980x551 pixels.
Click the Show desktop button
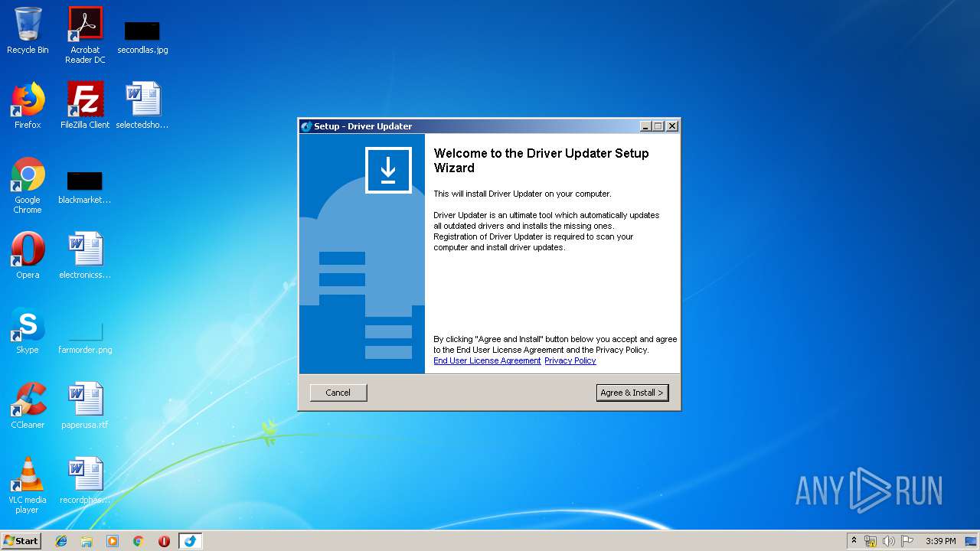972,541
